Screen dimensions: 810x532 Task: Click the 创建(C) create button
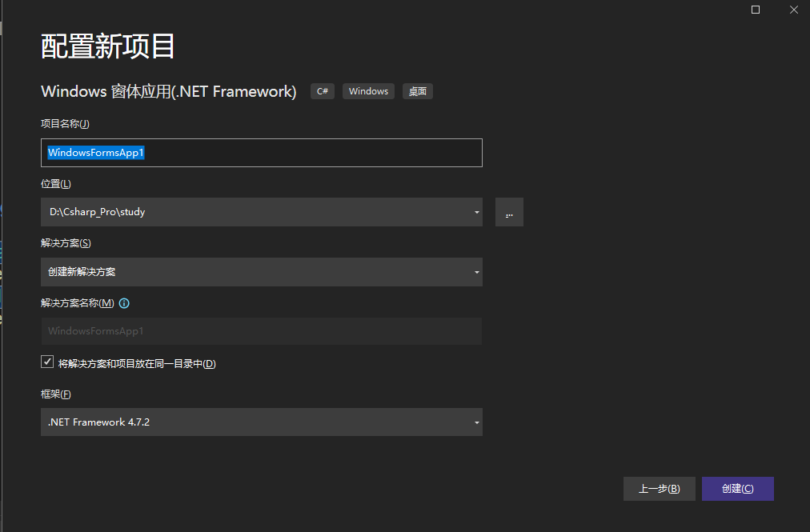click(x=738, y=489)
